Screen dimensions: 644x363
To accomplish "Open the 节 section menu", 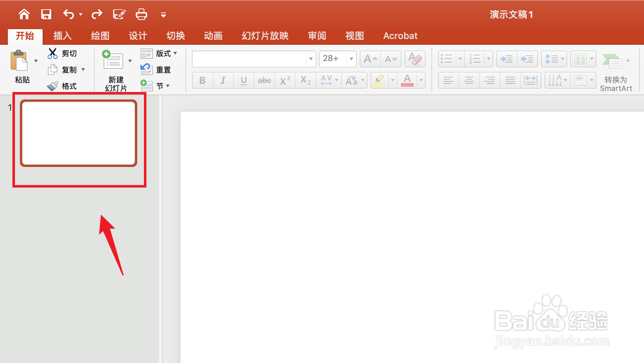I will click(155, 86).
